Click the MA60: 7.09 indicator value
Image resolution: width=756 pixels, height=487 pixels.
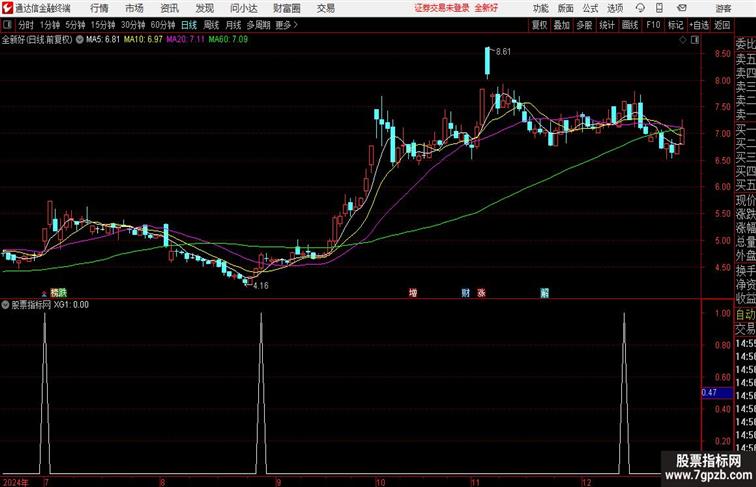[228, 40]
